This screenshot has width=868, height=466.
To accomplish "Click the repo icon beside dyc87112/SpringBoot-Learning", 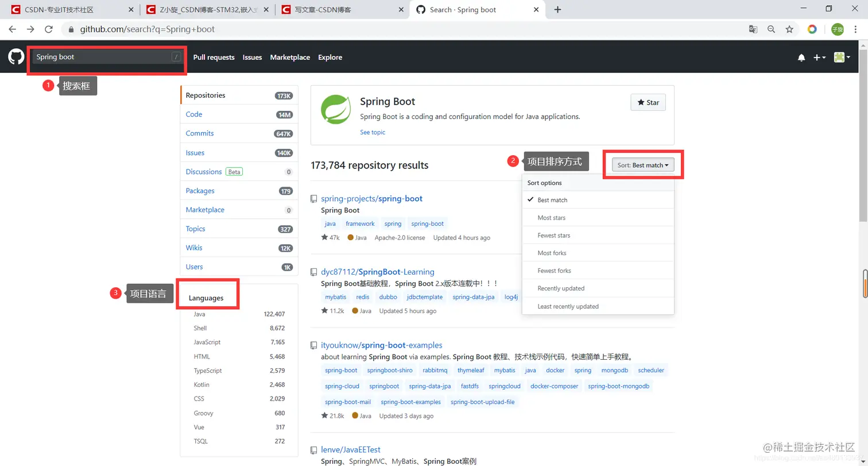I will tap(313, 272).
